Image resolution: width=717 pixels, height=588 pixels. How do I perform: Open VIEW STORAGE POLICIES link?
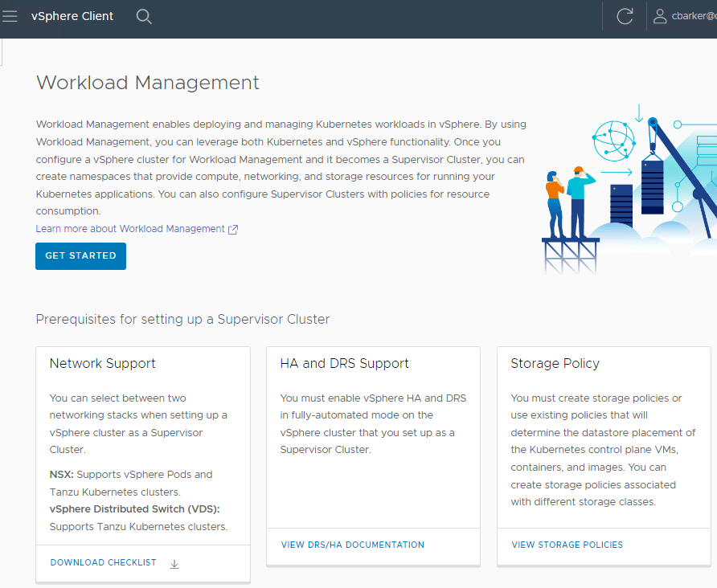point(567,545)
